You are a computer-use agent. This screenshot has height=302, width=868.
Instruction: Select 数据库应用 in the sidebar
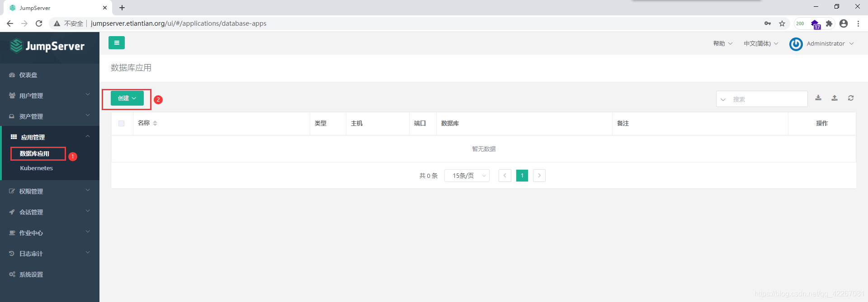point(35,154)
